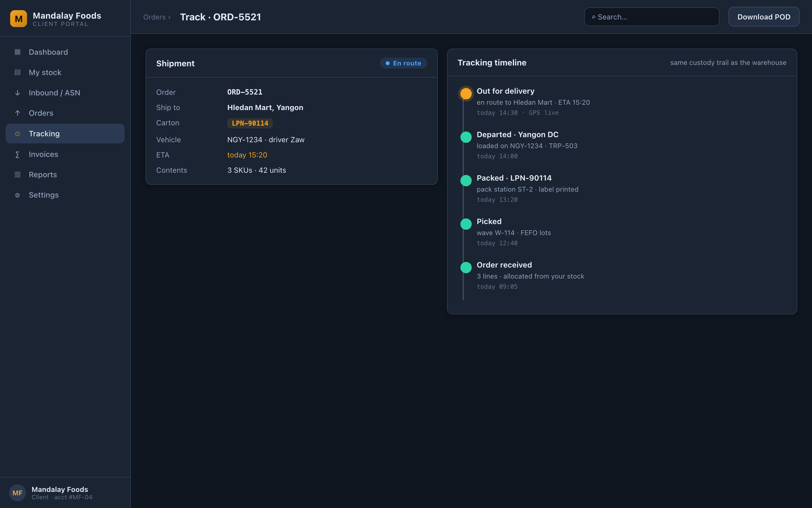Image resolution: width=812 pixels, height=508 pixels.
Task: Click the Mandalay Foods M logo
Action: pos(18,18)
